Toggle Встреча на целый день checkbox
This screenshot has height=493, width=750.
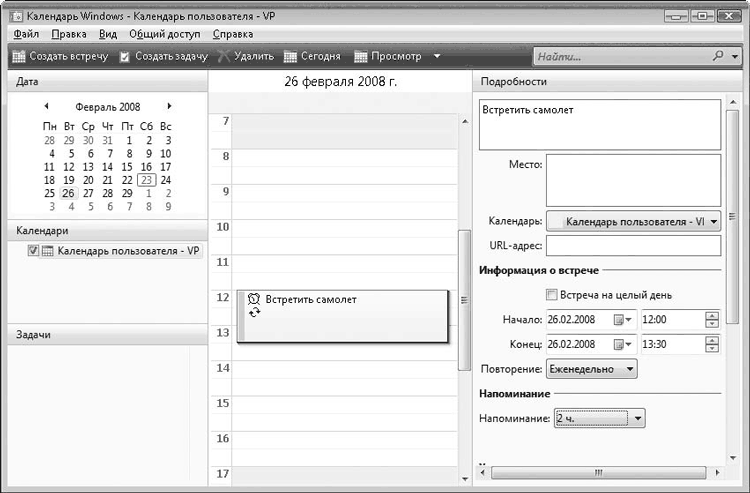pos(551,295)
